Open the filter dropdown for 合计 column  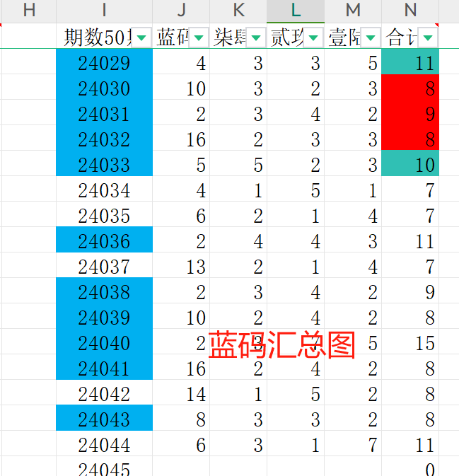pos(428,37)
